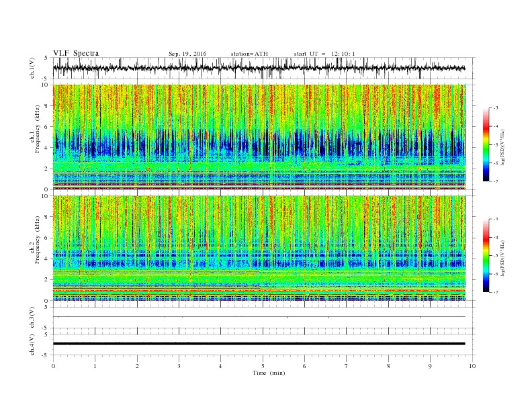
Task: Click the "-7" label on the ch.2 color bar
Action: pyautogui.click(x=495, y=292)
